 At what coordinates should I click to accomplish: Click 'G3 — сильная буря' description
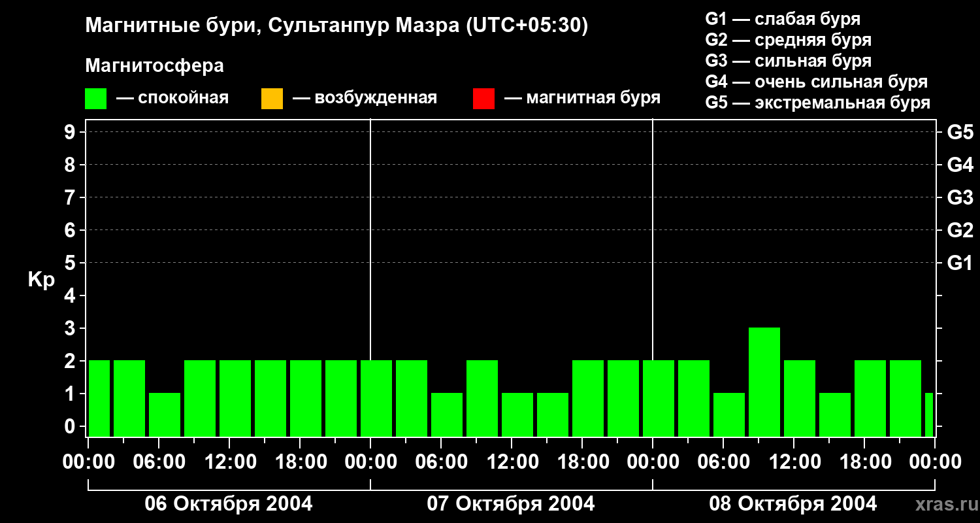789,61
